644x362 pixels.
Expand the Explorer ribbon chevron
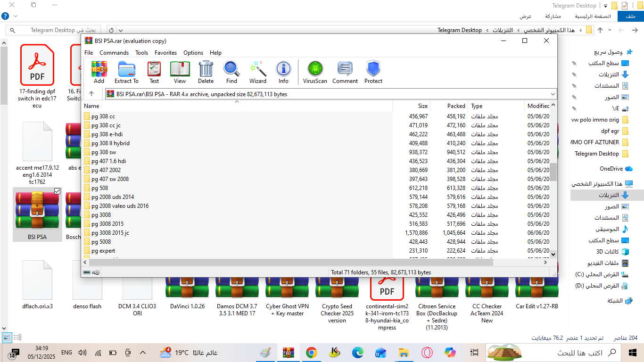pos(16,16)
